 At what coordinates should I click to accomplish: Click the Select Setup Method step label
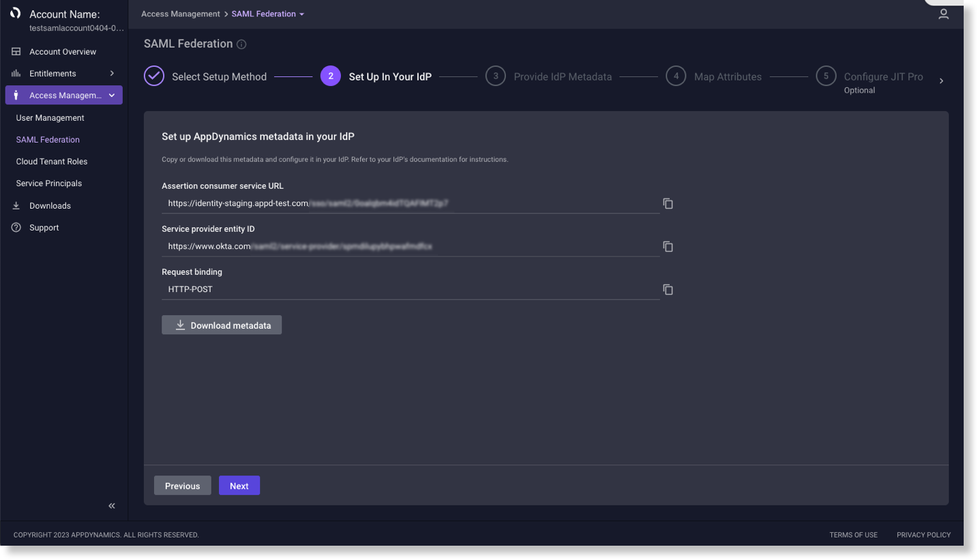(219, 77)
